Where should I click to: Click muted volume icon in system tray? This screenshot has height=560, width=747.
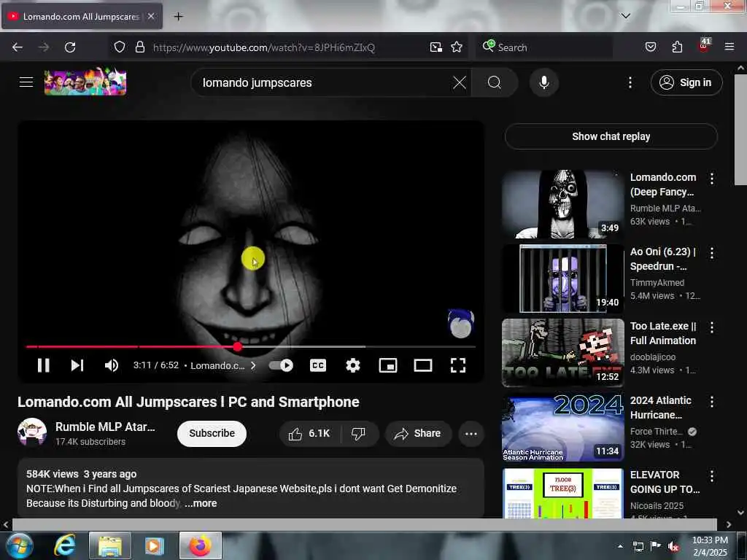click(673, 546)
